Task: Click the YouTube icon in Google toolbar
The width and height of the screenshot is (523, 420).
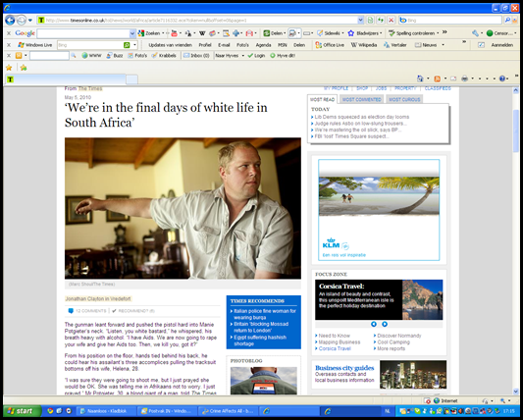Action: click(174, 33)
